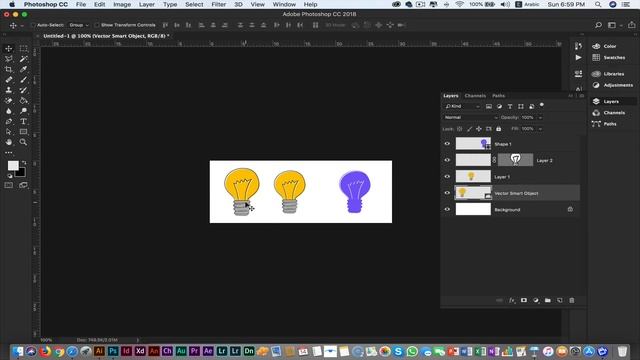Select the Hand tool
The width and height of the screenshot is (640, 360).
point(9,142)
